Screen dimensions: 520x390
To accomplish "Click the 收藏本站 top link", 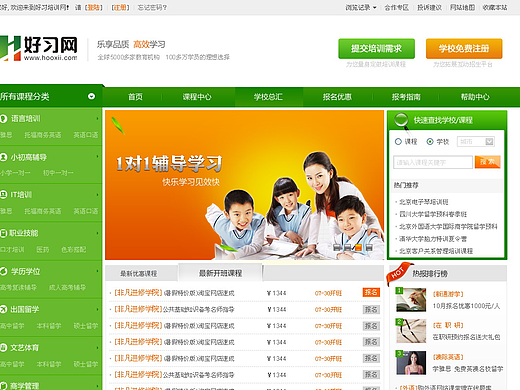I will 495,7.
